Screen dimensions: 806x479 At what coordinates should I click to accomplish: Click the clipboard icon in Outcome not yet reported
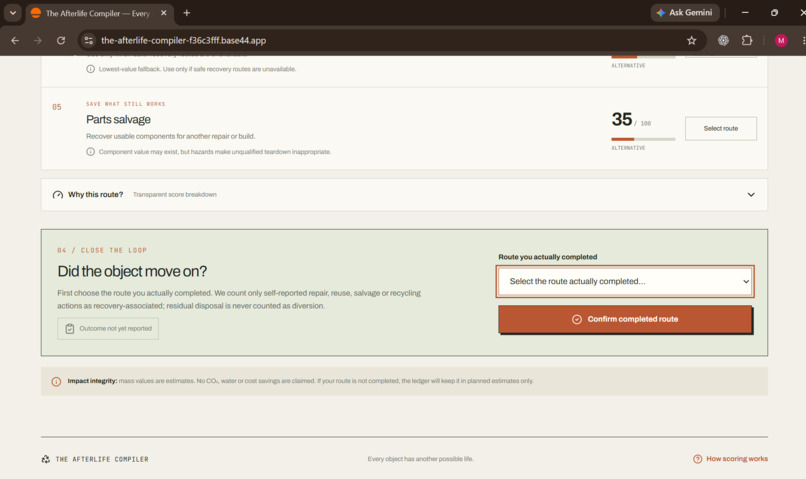pyautogui.click(x=70, y=328)
